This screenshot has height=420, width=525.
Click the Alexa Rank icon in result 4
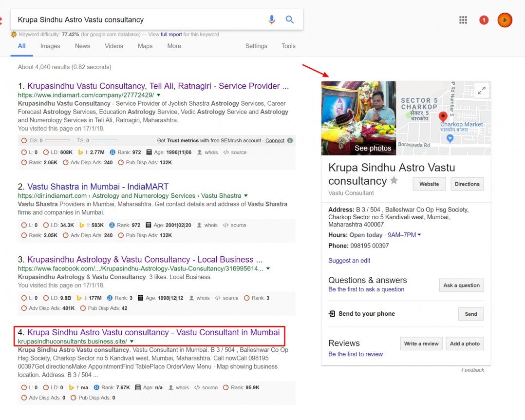96,387
